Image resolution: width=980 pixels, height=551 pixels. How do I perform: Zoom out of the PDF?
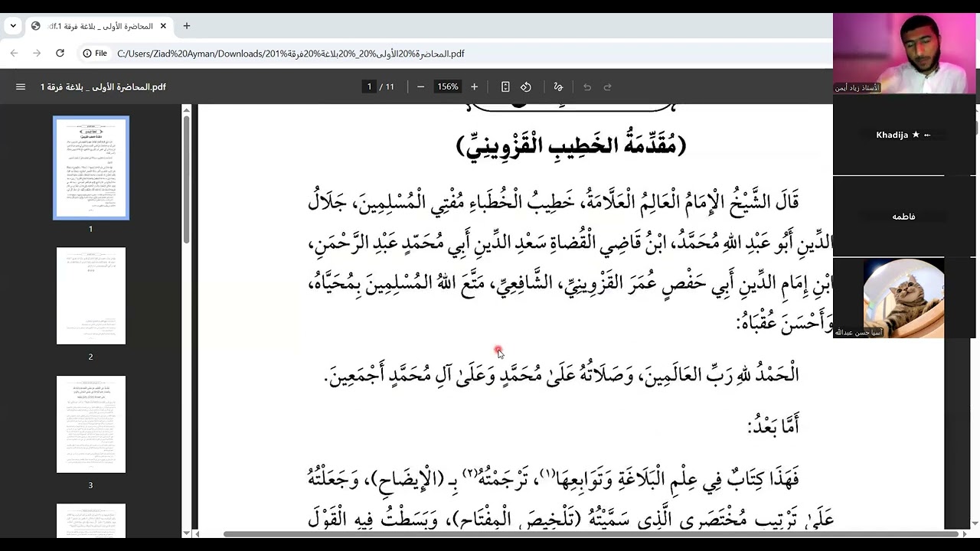tap(420, 87)
